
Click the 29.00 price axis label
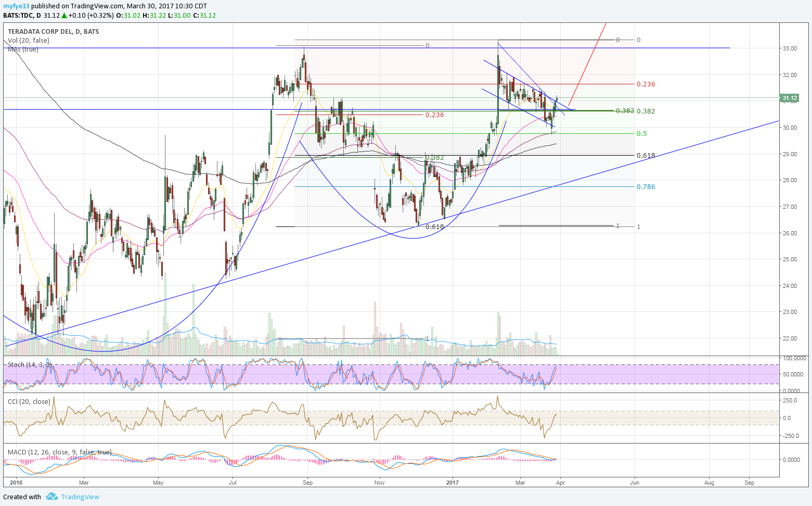(790, 154)
